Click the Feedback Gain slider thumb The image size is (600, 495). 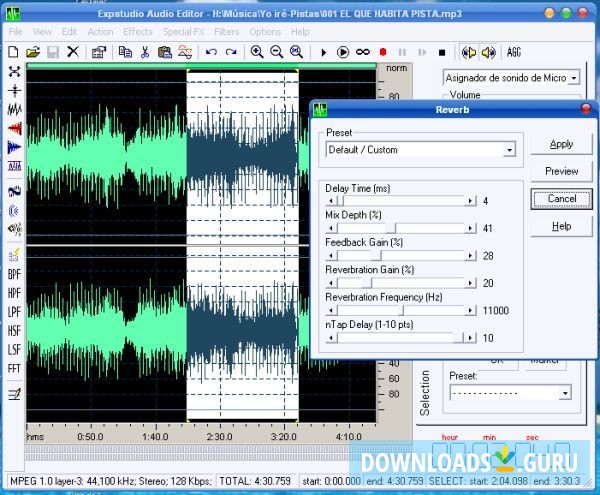tap(376, 256)
